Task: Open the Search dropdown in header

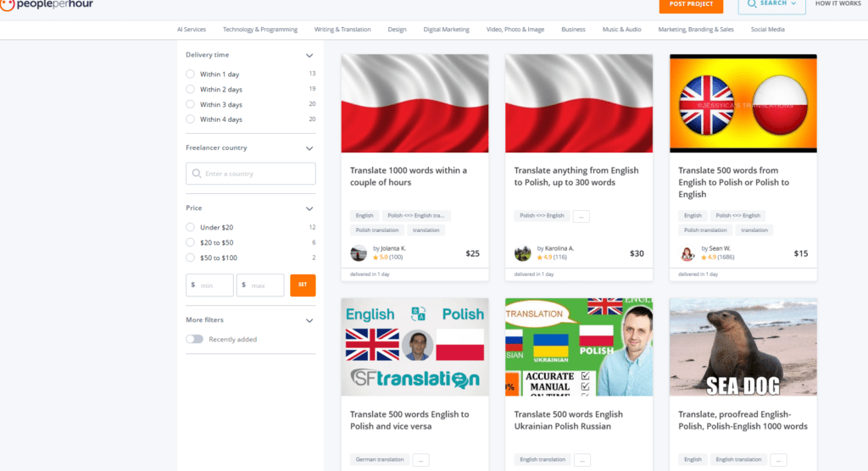Action: tap(771, 5)
